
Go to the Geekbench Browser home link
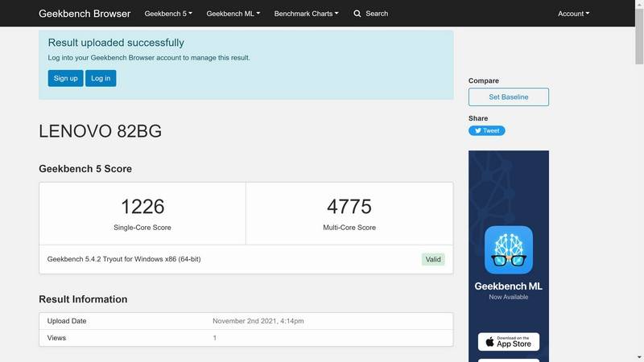pos(85,14)
